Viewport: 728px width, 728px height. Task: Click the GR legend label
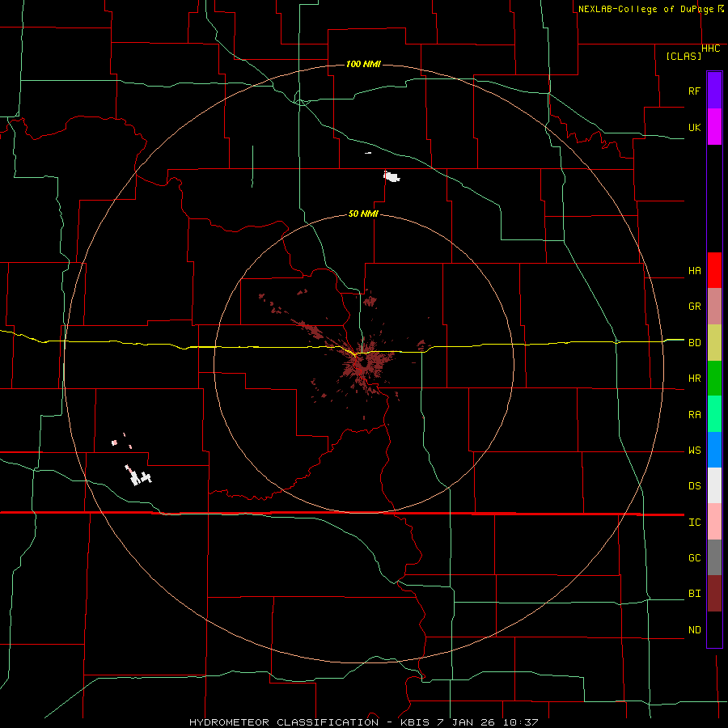pyautogui.click(x=695, y=307)
